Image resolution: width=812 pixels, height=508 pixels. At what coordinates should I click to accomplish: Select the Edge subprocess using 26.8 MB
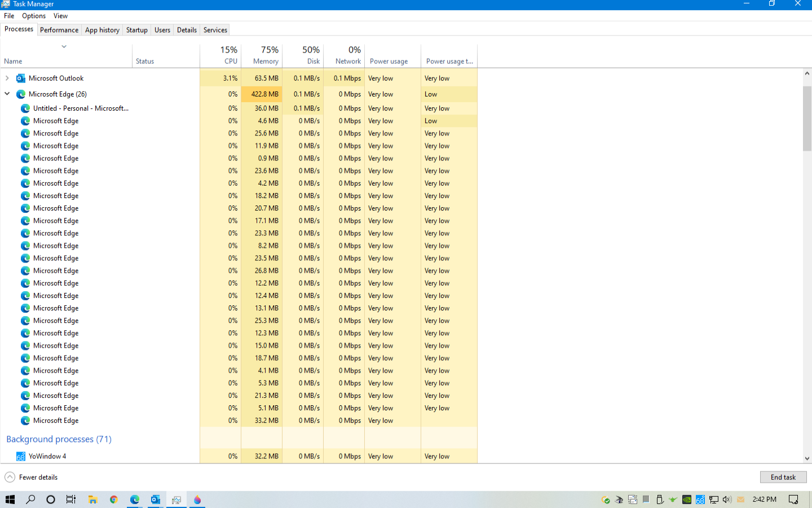click(239, 271)
